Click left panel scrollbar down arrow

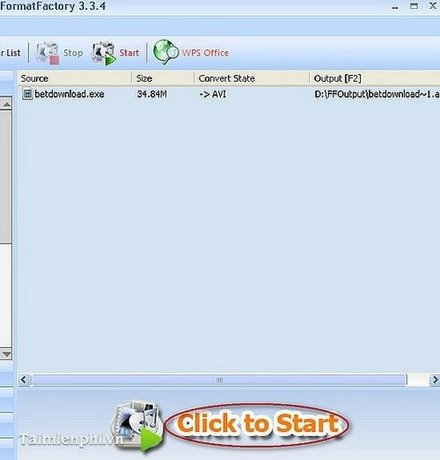[x=6, y=354]
